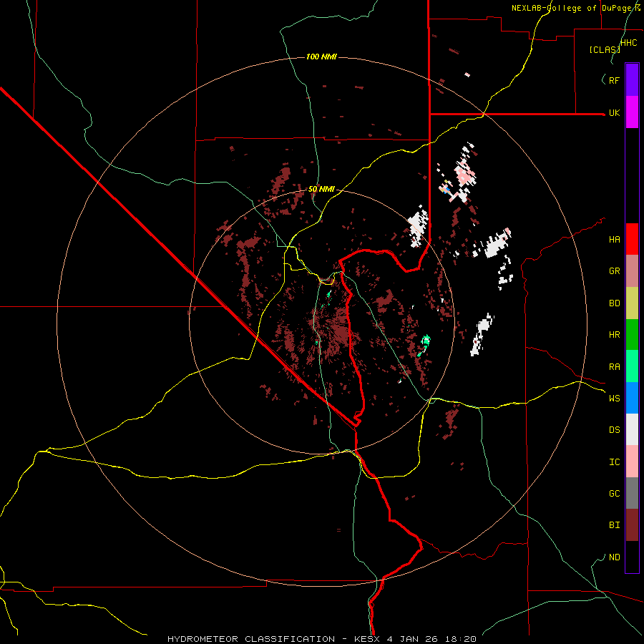The image size is (644, 644).
Task: Click the UK legend label
Action: (x=614, y=113)
